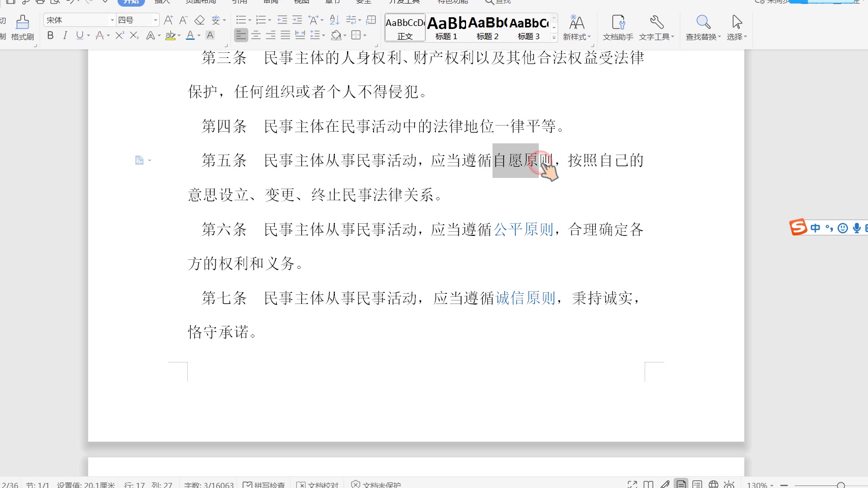Click the line spacing icon
The image size is (868, 488).
coord(315,35)
